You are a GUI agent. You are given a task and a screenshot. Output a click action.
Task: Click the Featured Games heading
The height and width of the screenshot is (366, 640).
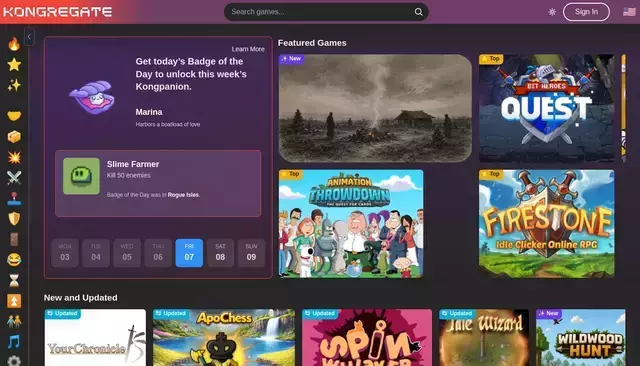312,43
